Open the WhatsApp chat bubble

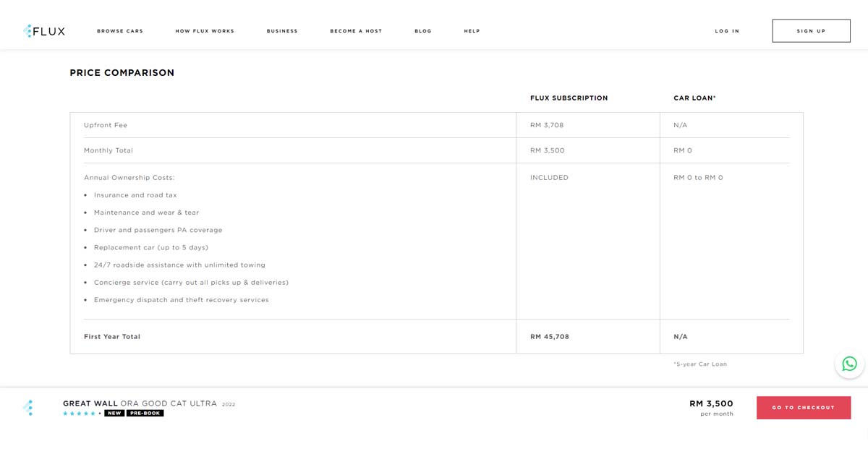click(x=849, y=364)
